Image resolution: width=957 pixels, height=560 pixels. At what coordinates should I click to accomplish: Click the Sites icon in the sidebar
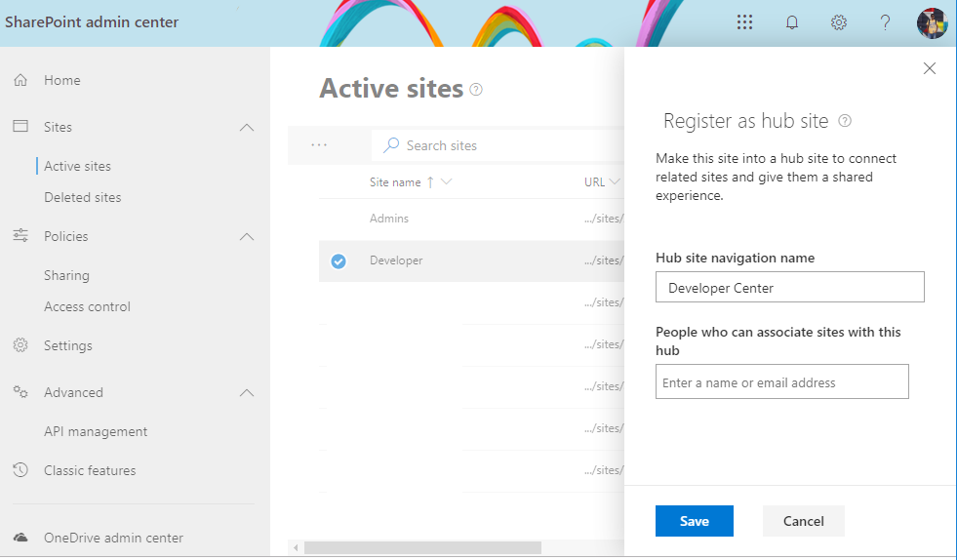point(20,127)
